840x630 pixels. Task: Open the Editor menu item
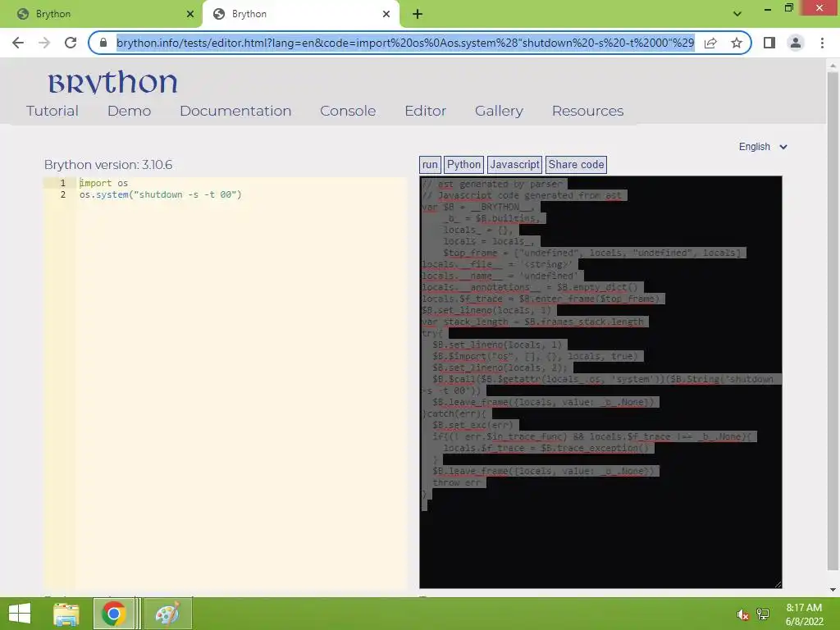pyautogui.click(x=426, y=111)
